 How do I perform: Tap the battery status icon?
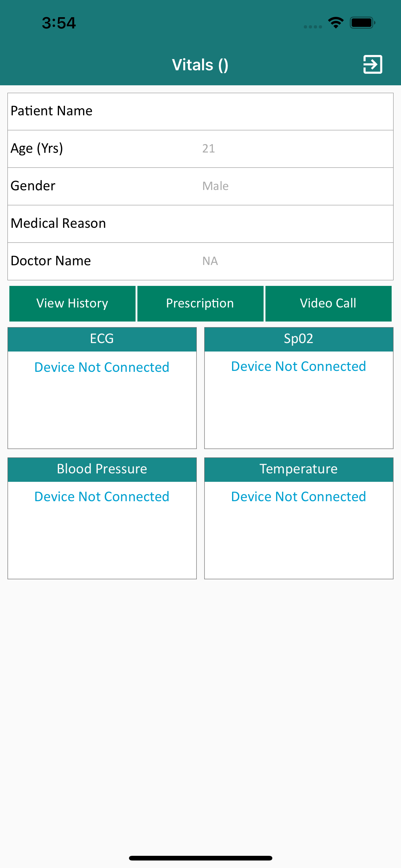pyautogui.click(x=362, y=23)
